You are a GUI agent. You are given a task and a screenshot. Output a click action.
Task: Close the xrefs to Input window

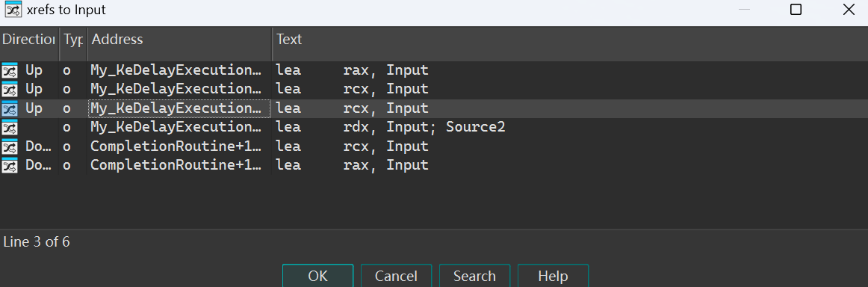point(849,10)
